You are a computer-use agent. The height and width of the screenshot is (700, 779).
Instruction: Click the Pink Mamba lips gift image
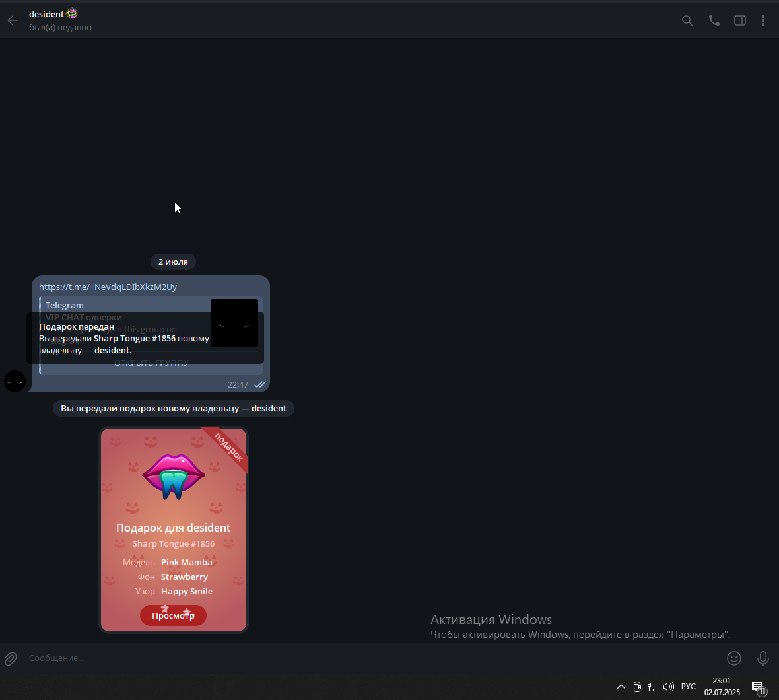[x=174, y=476]
